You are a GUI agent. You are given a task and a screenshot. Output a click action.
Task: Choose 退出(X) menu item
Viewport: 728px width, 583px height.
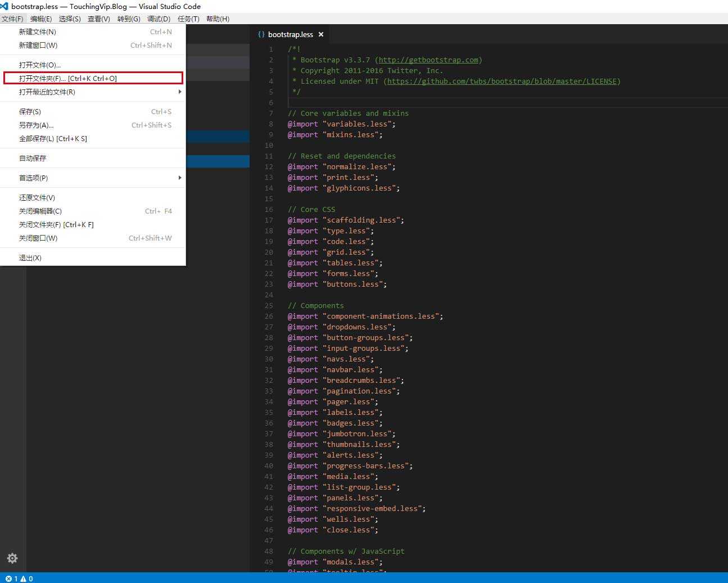point(93,258)
